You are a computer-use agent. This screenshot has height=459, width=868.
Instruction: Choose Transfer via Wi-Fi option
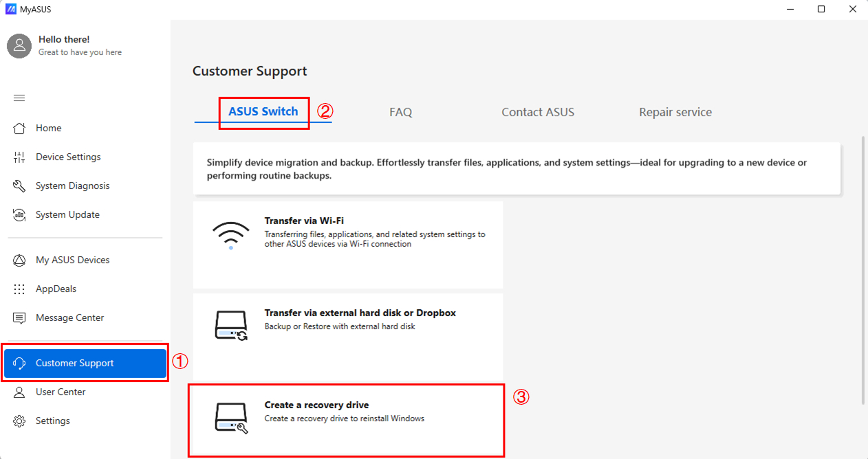coord(347,244)
